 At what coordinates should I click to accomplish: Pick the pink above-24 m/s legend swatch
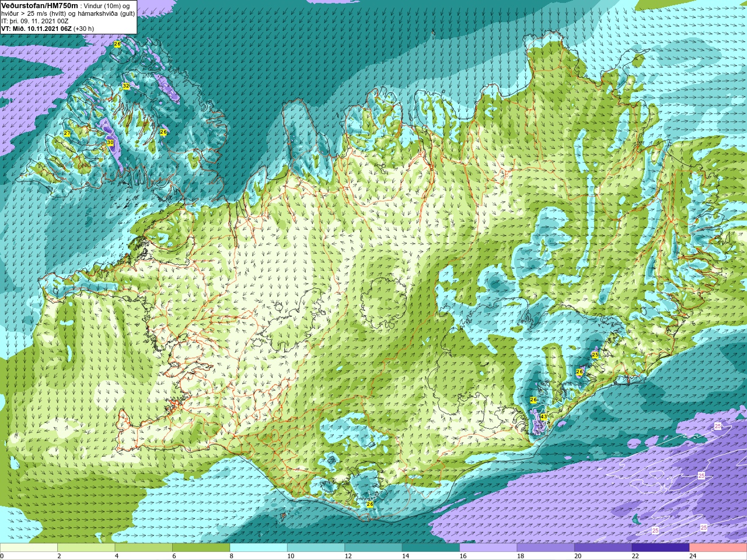point(718,548)
